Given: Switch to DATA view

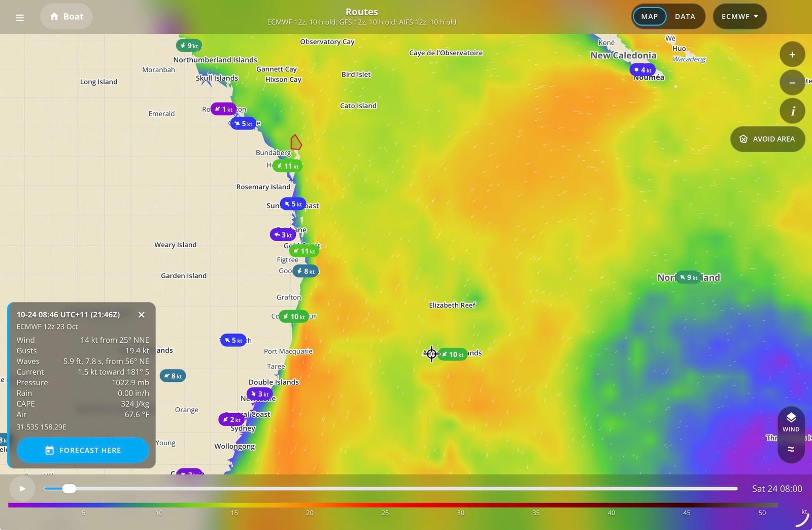Looking at the screenshot, I should (685, 16).
